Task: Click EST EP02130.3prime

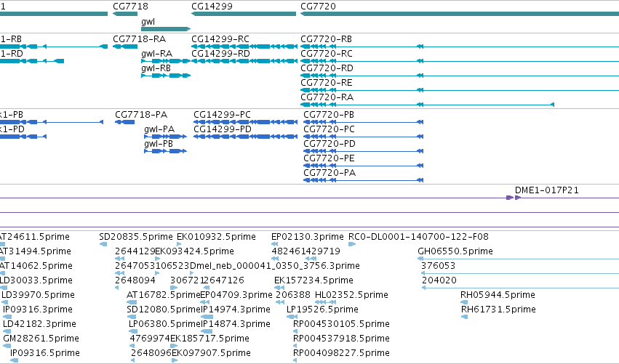Action: coord(308,237)
